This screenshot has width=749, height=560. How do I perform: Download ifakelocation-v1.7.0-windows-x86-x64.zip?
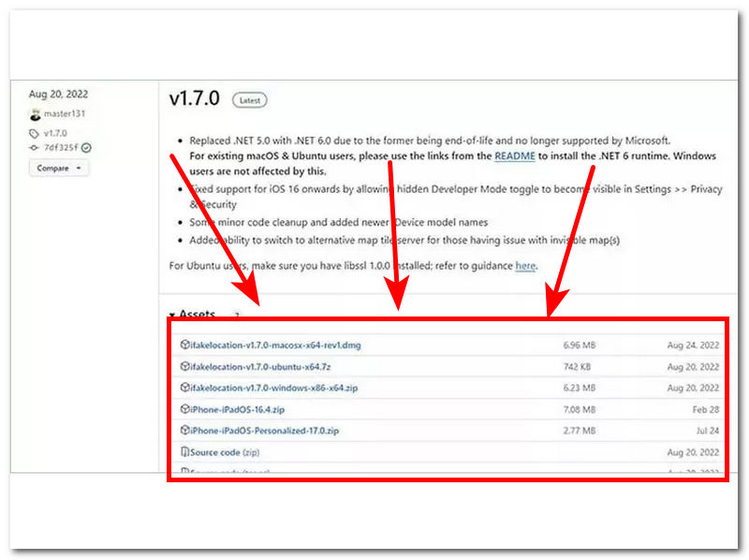point(272,388)
